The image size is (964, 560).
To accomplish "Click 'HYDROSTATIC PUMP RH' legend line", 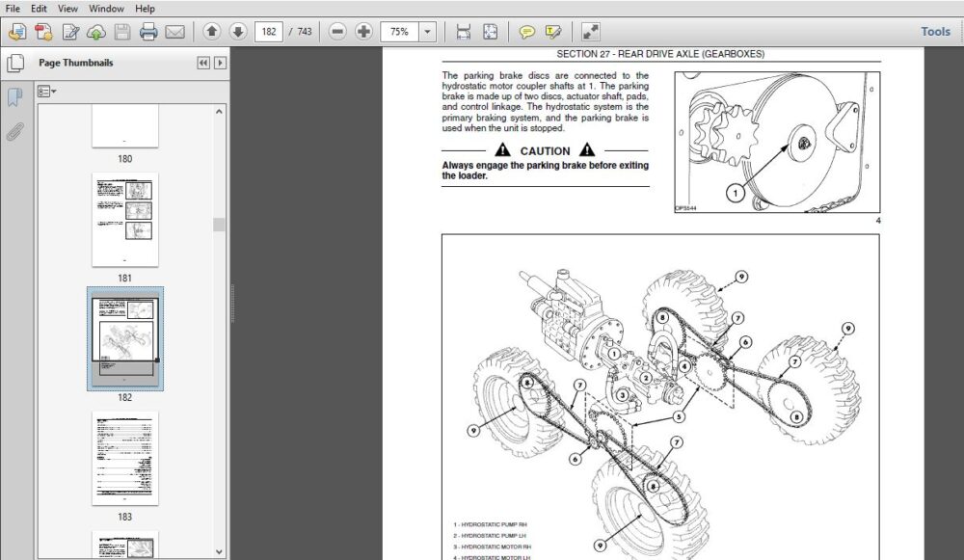I will tap(490, 525).
